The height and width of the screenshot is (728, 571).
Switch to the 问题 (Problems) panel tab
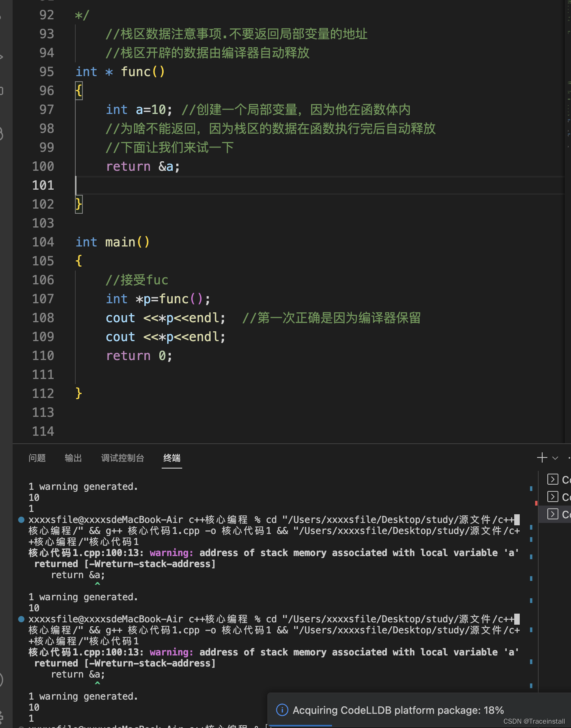(x=37, y=458)
